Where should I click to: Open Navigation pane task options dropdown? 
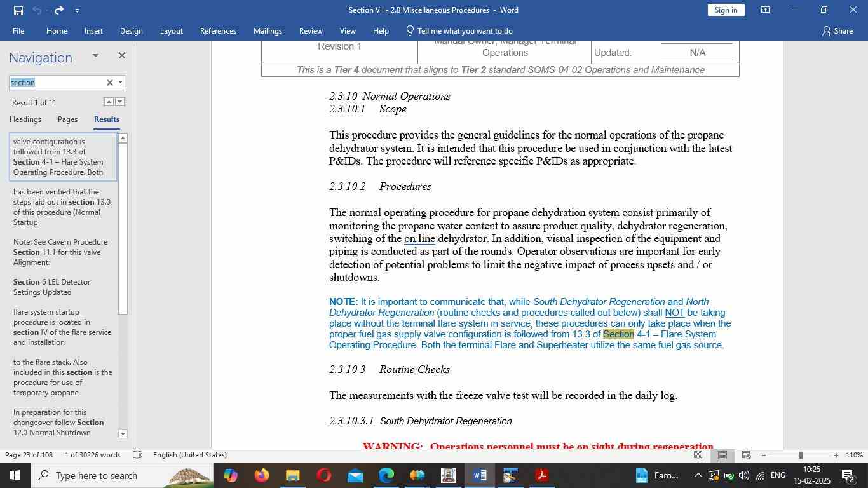click(95, 56)
